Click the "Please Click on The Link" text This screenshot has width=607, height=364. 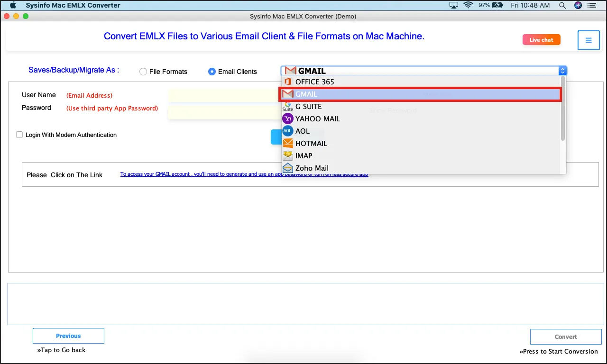tap(64, 175)
